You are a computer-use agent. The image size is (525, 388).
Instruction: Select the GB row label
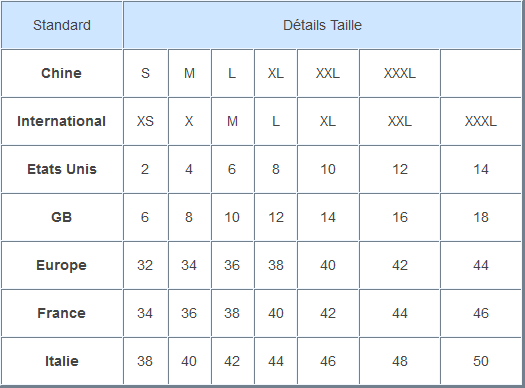point(62,217)
